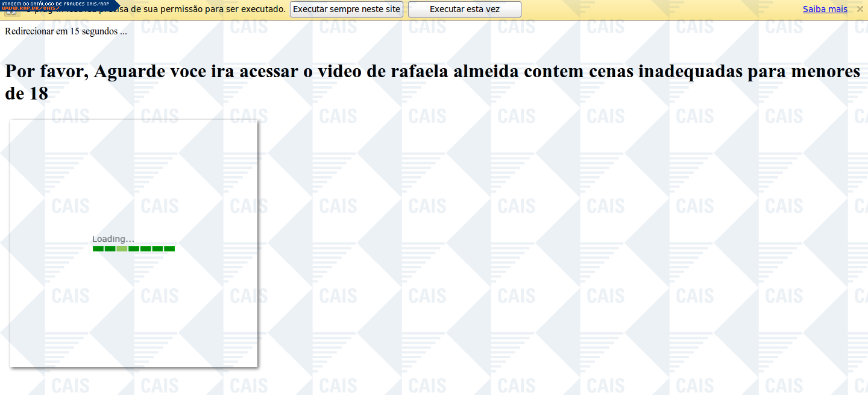Click the last segment of the loading bar
Screen dimensions: 868x395
tap(169, 248)
